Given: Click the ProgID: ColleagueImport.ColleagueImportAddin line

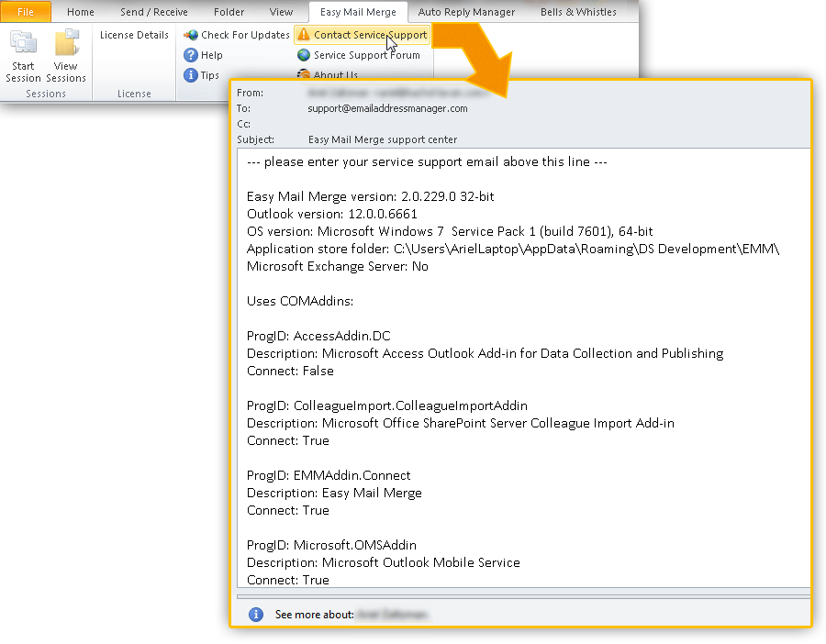Looking at the screenshot, I should (387, 405).
